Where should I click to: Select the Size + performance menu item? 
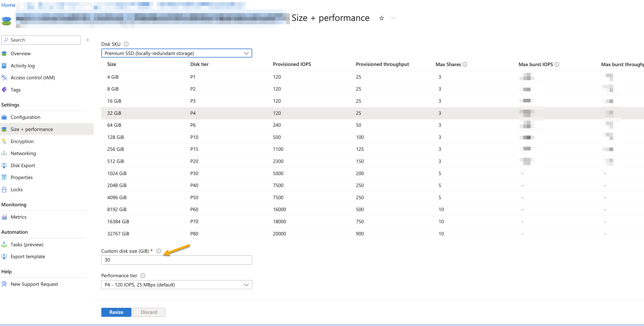click(x=31, y=129)
